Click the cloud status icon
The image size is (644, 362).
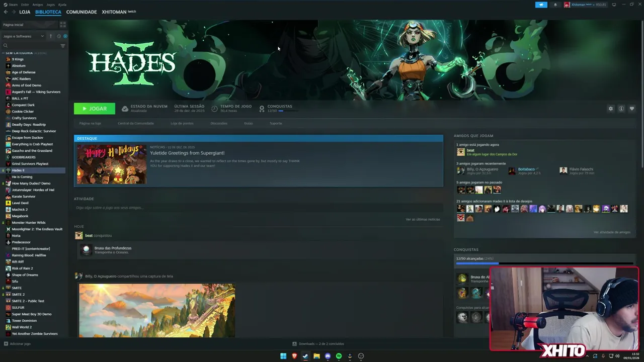click(125, 109)
